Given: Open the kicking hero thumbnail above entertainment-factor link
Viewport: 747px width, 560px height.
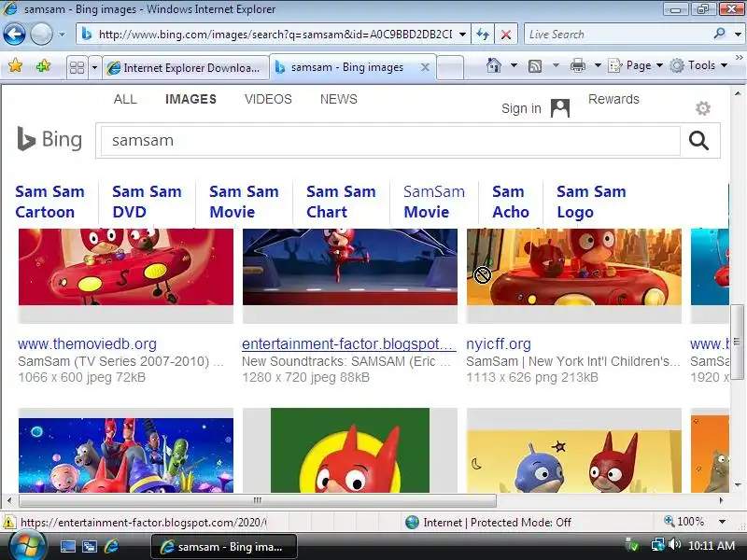Looking at the screenshot, I should click(x=349, y=267).
